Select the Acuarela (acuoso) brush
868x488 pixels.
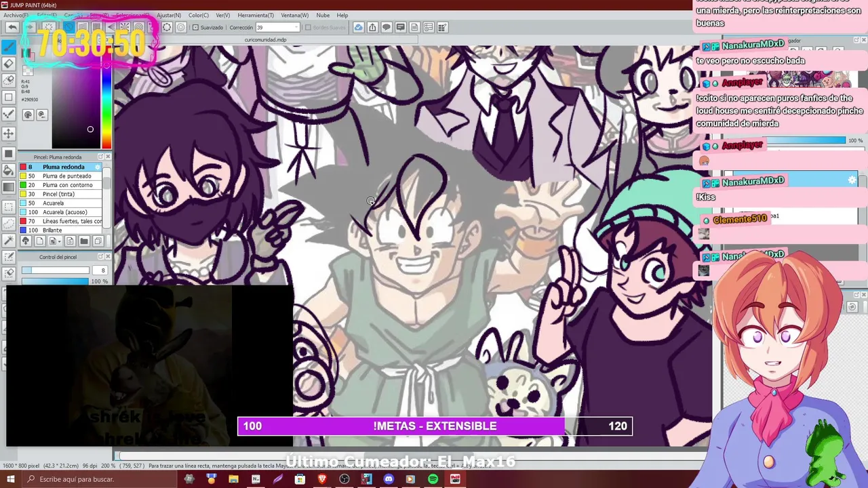pyautogui.click(x=60, y=212)
